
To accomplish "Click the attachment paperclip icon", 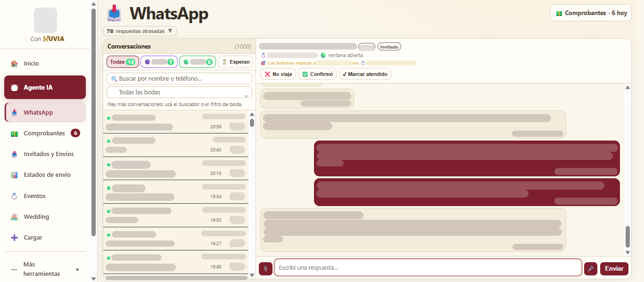I will tap(265, 268).
